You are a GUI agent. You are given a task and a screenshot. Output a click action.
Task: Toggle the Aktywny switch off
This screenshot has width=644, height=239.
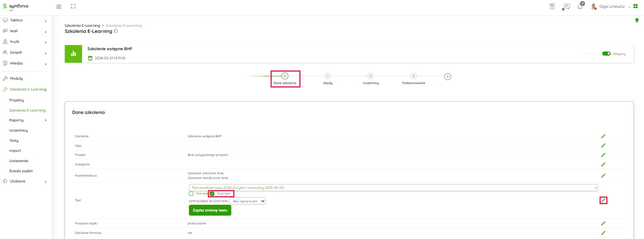pos(606,54)
